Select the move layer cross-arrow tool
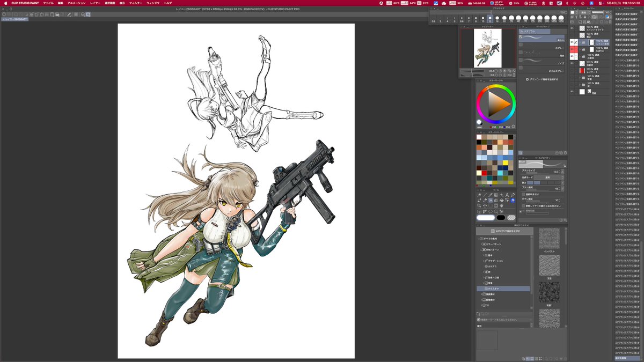This screenshot has height=362, width=644. [485, 206]
